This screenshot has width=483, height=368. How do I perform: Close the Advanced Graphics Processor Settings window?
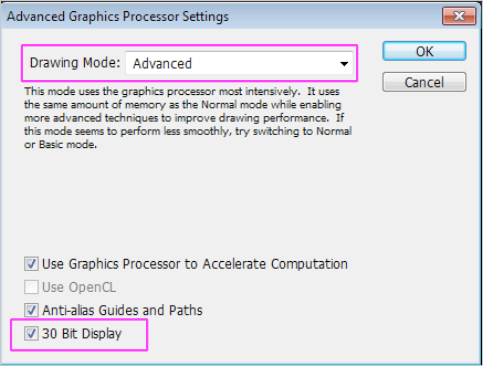click(x=459, y=16)
